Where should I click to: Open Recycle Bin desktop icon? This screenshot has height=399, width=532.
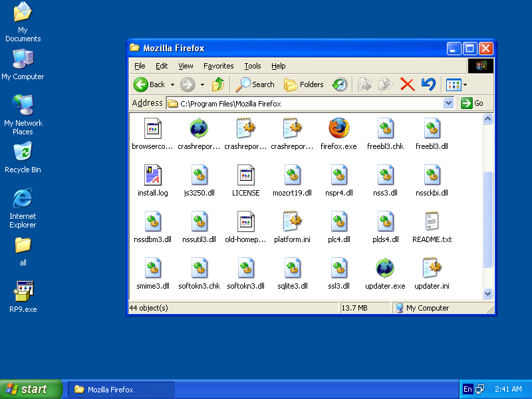(x=23, y=152)
